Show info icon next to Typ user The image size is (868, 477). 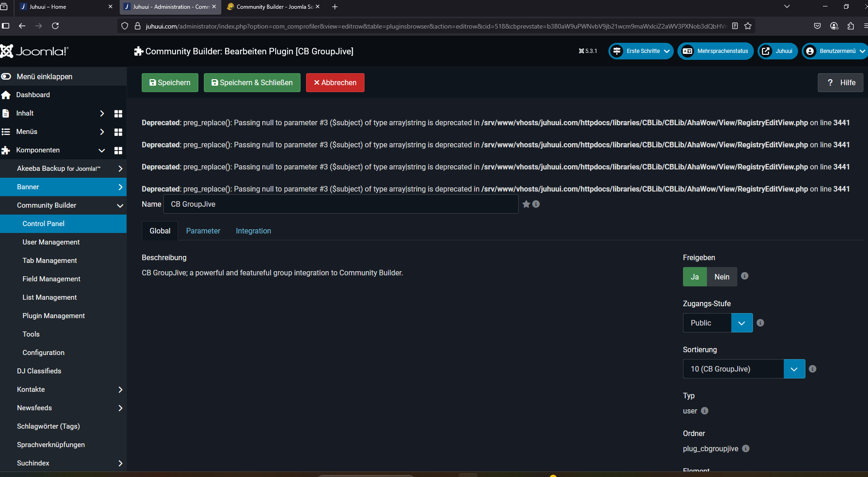tap(705, 411)
